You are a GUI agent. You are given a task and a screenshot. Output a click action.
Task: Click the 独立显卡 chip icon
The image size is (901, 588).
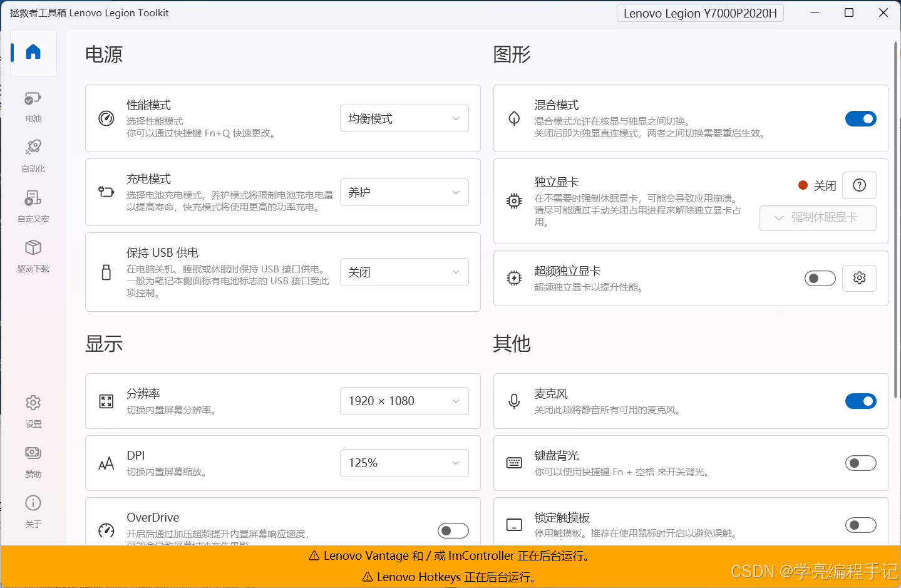514,201
